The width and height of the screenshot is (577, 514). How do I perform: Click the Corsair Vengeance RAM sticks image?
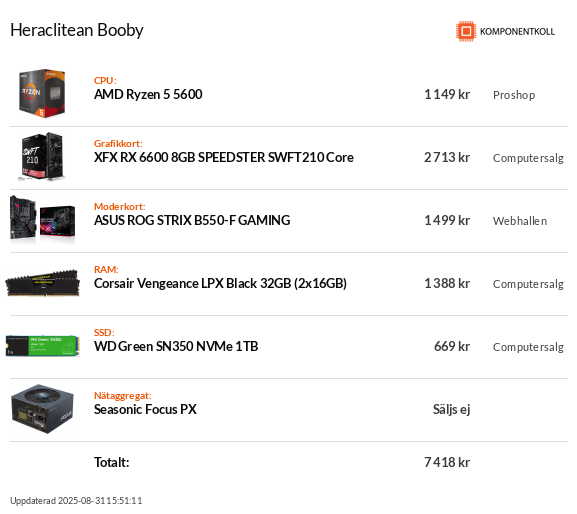(x=42, y=283)
